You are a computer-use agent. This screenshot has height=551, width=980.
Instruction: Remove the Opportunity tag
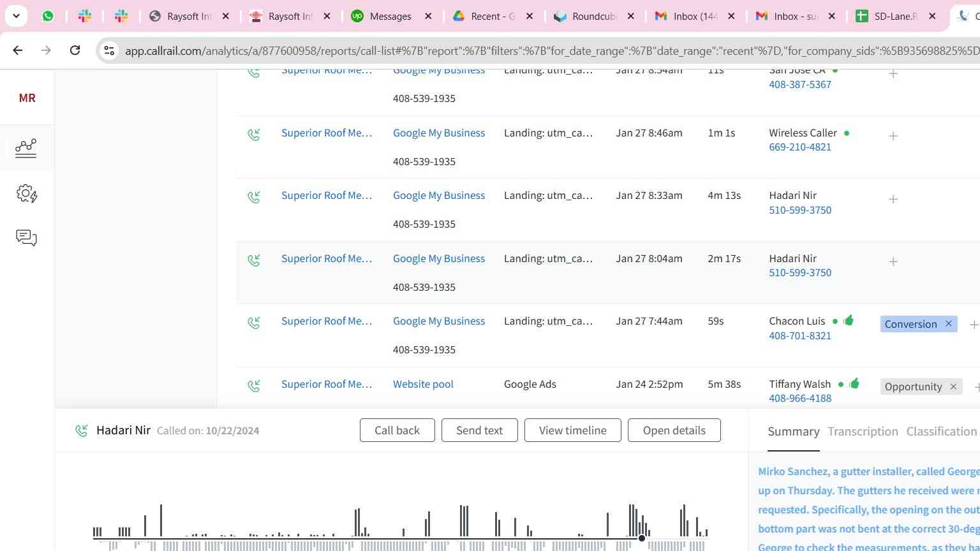953,386
